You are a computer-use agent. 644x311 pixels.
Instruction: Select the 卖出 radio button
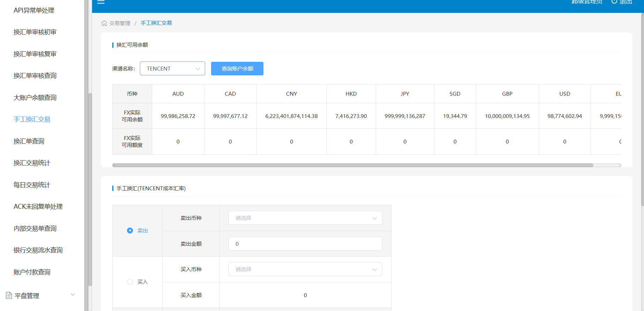coord(130,231)
